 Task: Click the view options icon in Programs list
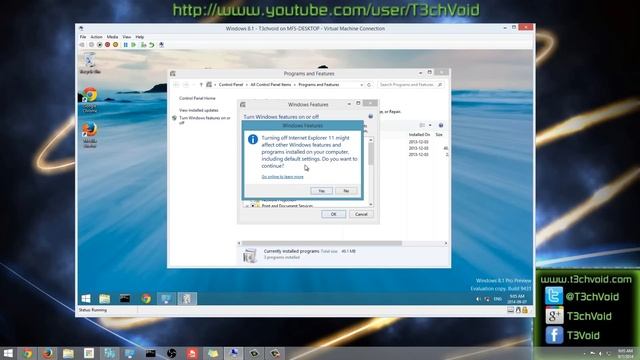pyautogui.click(x=422, y=125)
